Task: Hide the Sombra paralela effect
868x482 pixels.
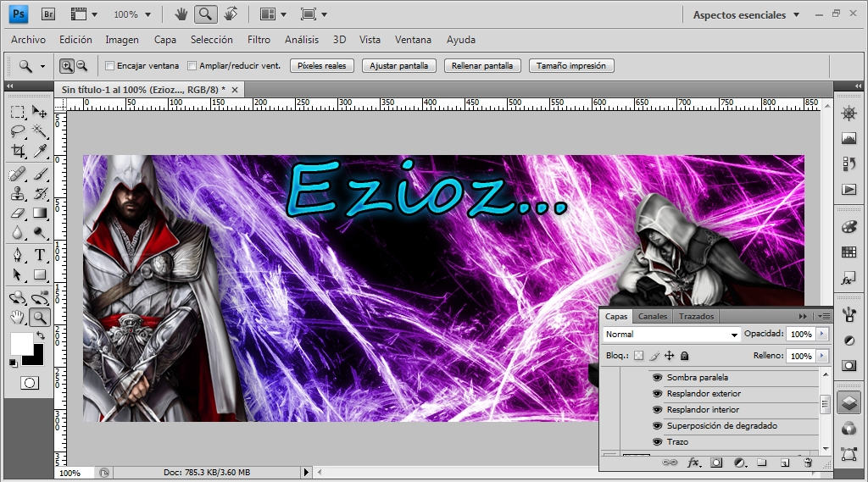Action: (x=657, y=378)
